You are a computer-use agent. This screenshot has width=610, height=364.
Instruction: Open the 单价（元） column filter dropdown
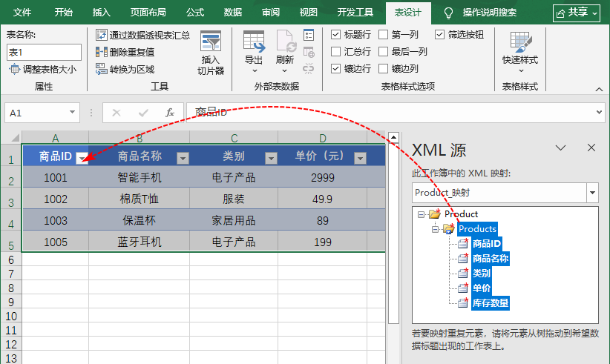tap(360, 158)
